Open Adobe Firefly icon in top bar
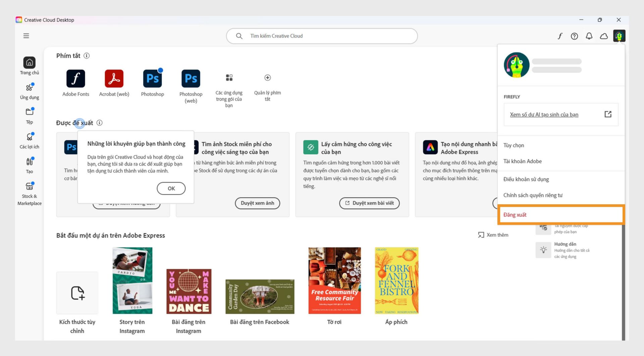This screenshot has width=644, height=356. (x=560, y=36)
